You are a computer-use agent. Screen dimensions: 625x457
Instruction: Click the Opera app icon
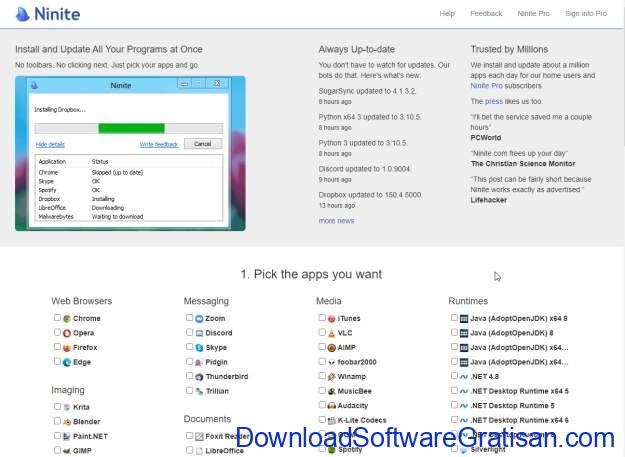67,333
